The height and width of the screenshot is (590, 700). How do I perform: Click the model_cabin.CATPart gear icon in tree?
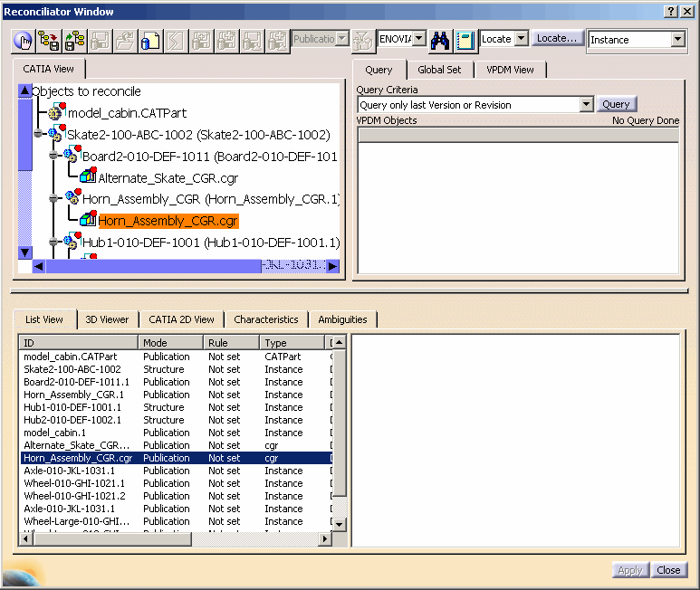[x=56, y=112]
